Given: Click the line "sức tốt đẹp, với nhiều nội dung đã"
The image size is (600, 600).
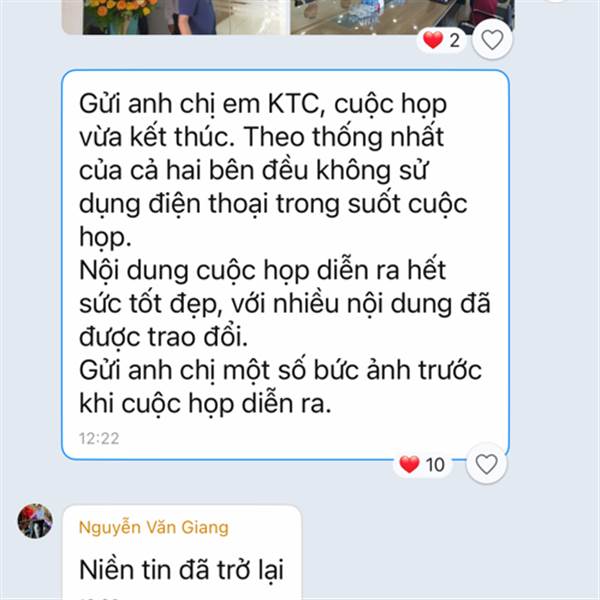Looking at the screenshot, I should pos(284,304).
